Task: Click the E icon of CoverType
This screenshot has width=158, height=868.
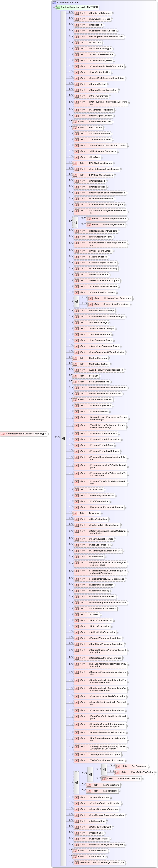Action: pyautogui.click(x=77, y=43)
